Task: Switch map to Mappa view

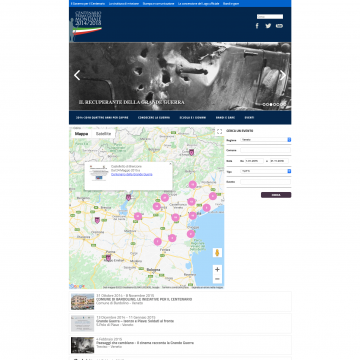Action: coord(81,134)
